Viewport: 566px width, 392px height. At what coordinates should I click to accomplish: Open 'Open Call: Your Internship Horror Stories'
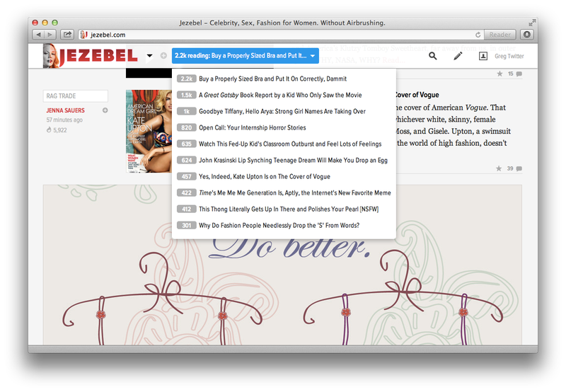tap(253, 127)
